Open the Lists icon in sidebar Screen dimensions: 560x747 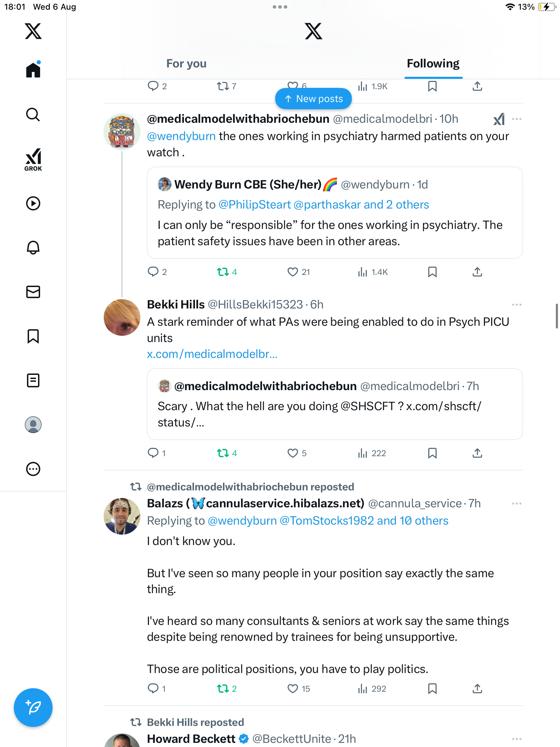pos(33,380)
